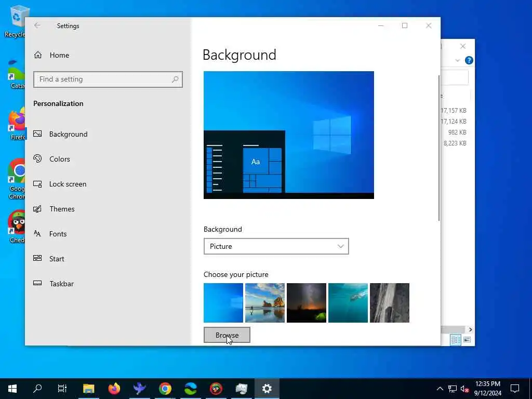
Task: Open the gray pictures app on taskbar
Action: (x=241, y=389)
